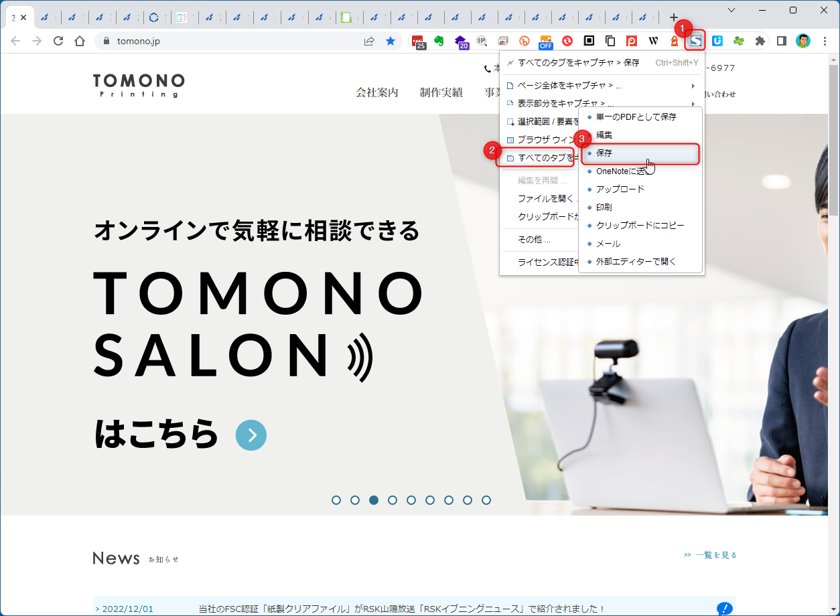840x616 pixels.
Task: Open the 一覧を見る news link
Action: [x=716, y=554]
